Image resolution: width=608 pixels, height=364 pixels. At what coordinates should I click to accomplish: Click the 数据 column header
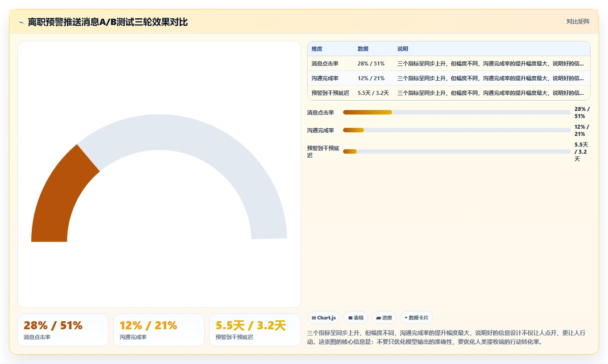[x=374, y=49]
